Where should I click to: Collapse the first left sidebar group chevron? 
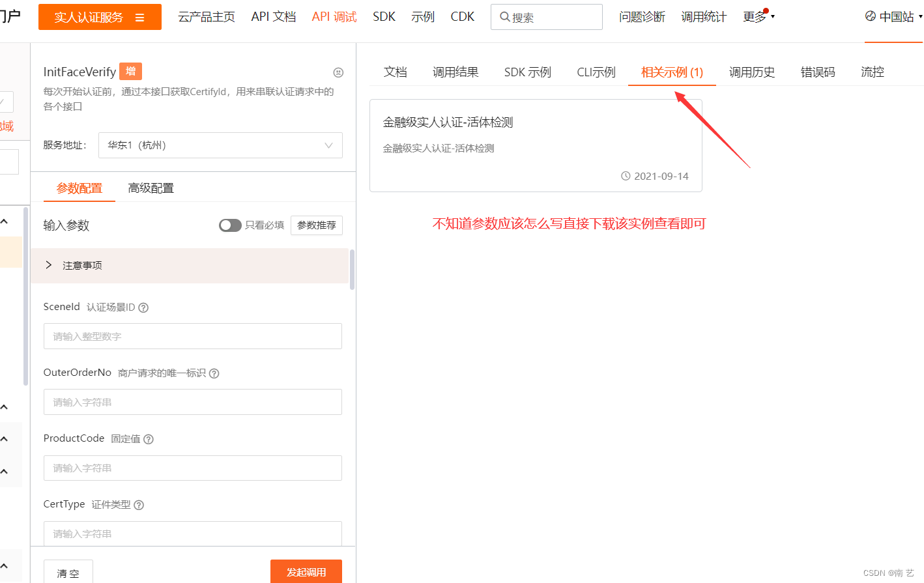pos(5,221)
